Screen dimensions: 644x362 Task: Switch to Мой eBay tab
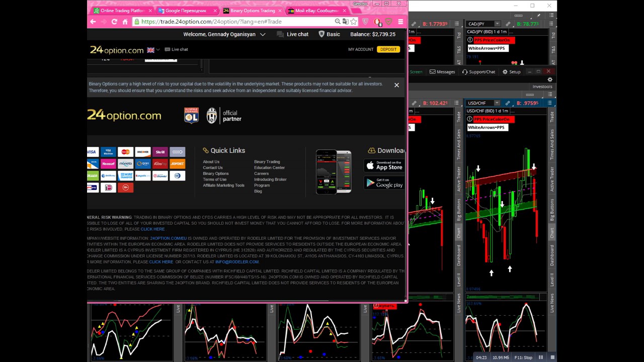(x=317, y=11)
